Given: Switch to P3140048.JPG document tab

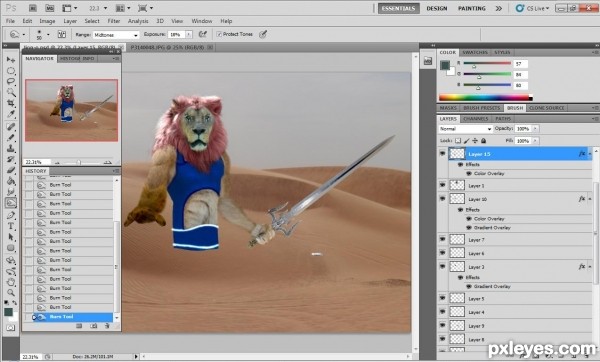Looking at the screenshot, I should 168,47.
